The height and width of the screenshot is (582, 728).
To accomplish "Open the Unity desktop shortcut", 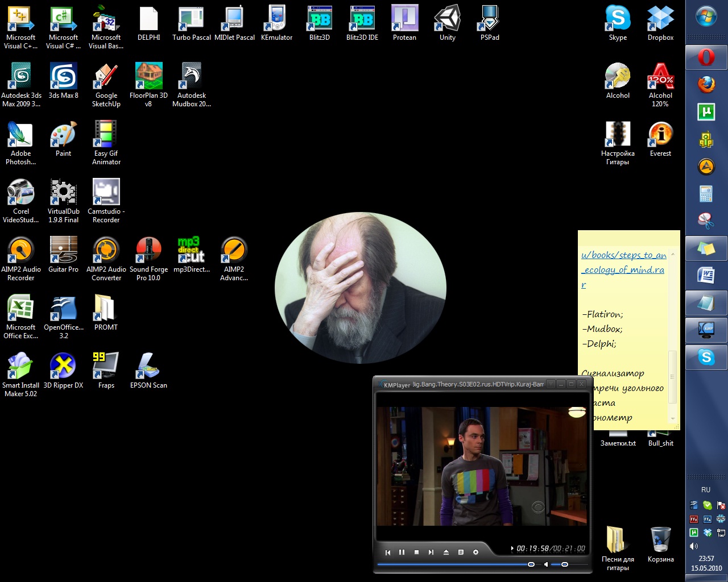I will 447,23.
